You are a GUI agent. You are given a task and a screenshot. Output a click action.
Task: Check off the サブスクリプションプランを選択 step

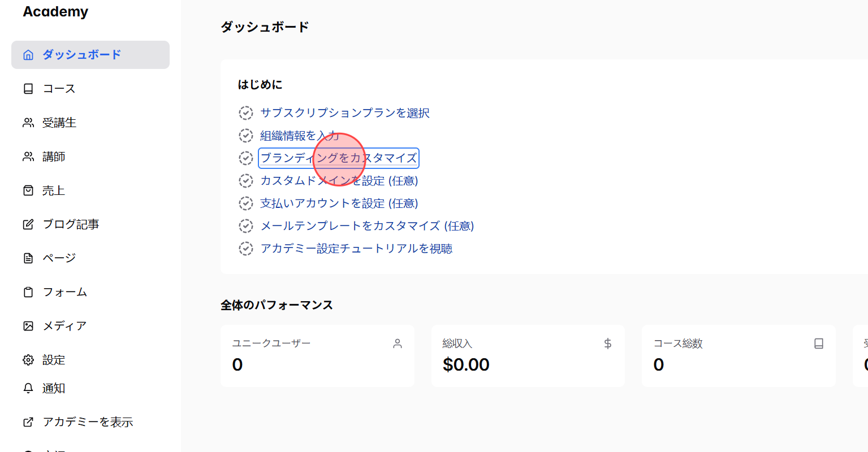point(246,113)
